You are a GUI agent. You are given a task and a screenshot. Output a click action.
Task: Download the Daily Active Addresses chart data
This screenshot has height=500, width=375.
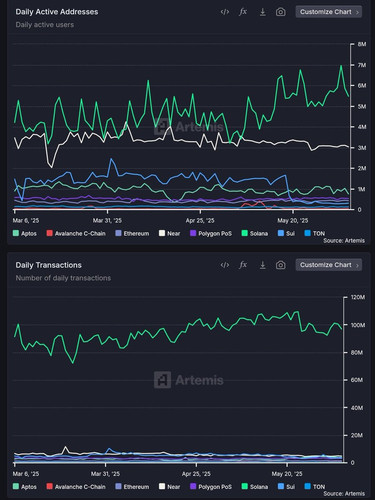click(263, 12)
